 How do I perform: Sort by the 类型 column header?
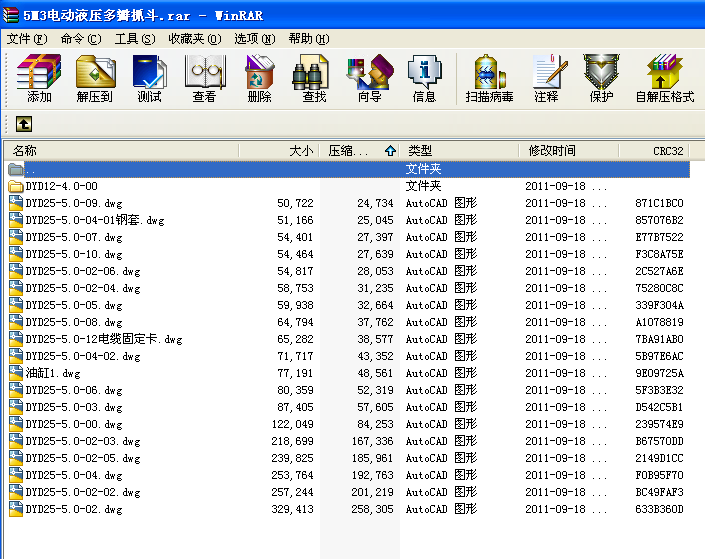(459, 151)
